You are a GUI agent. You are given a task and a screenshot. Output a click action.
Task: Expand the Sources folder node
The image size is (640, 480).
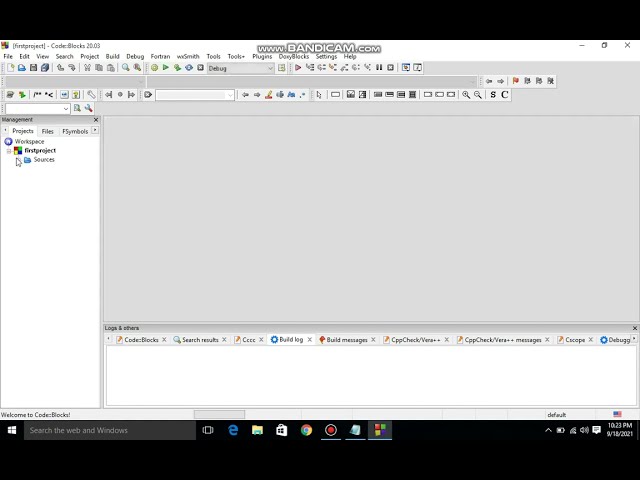[18, 160]
